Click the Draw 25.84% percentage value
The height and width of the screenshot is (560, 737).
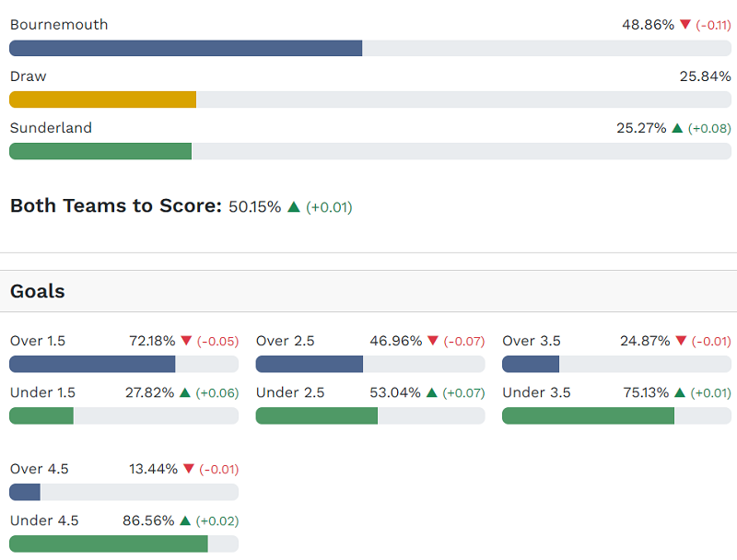click(705, 76)
